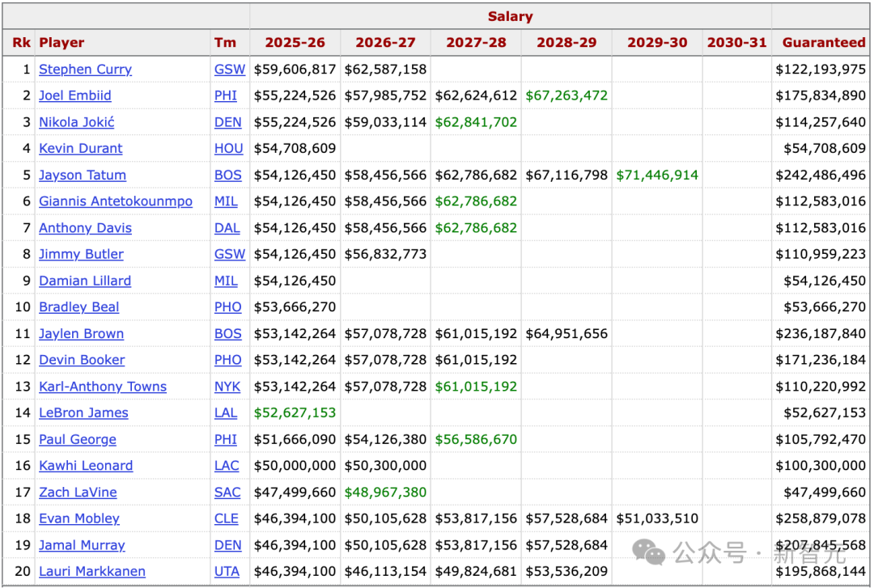Sort by the 2025-26 column header
874x588 pixels.
(295, 42)
